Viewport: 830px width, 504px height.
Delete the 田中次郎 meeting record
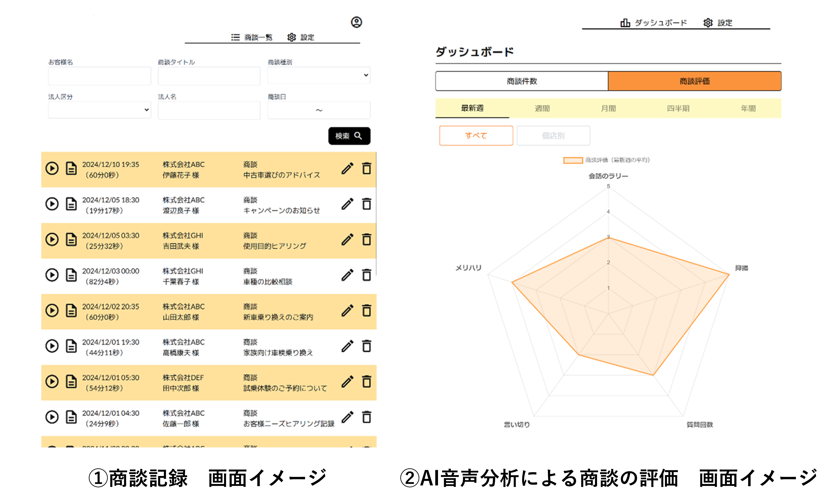point(367,381)
